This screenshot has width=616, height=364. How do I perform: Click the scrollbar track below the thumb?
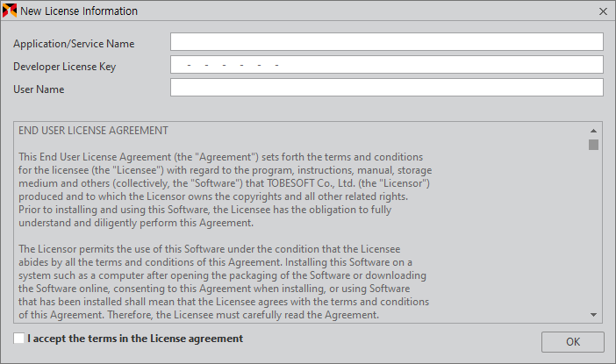coord(593,230)
